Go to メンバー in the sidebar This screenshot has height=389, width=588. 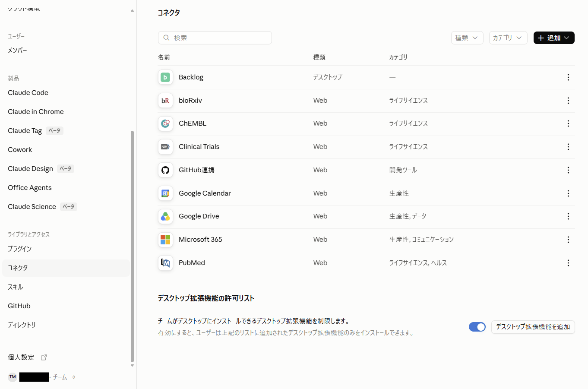pyautogui.click(x=17, y=51)
